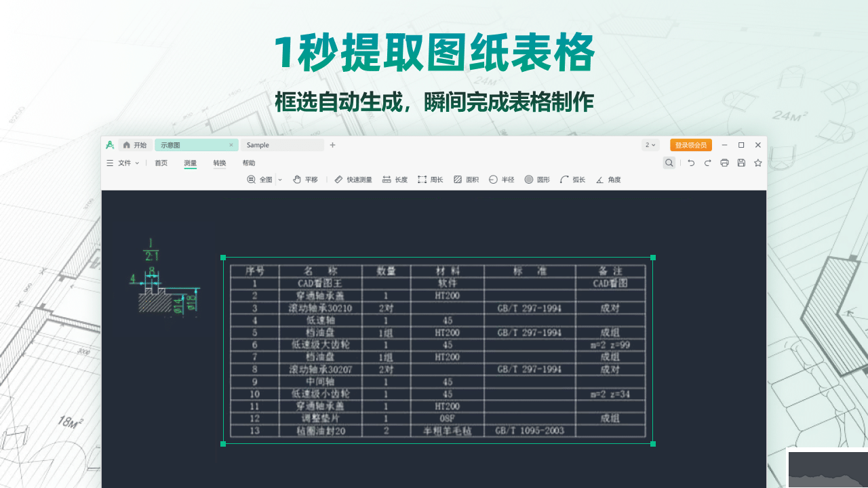Close the 示意图 tab
Screen dimensions: 868x488
click(x=231, y=145)
